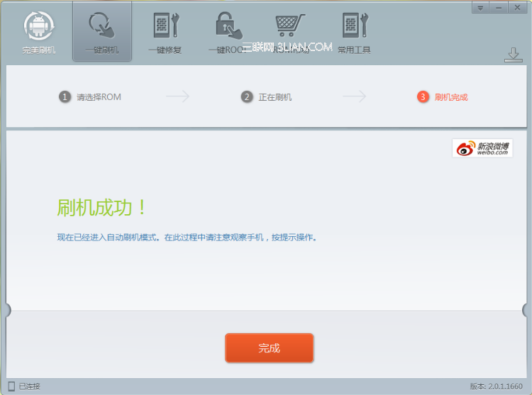Click the version 2.0.1.1660 label
Image resolution: width=532 pixels, height=395 pixels.
pyautogui.click(x=496, y=386)
